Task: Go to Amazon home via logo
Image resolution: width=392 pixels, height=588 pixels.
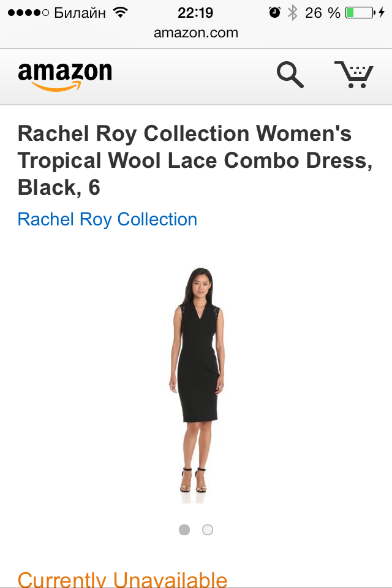Action: tap(65, 77)
